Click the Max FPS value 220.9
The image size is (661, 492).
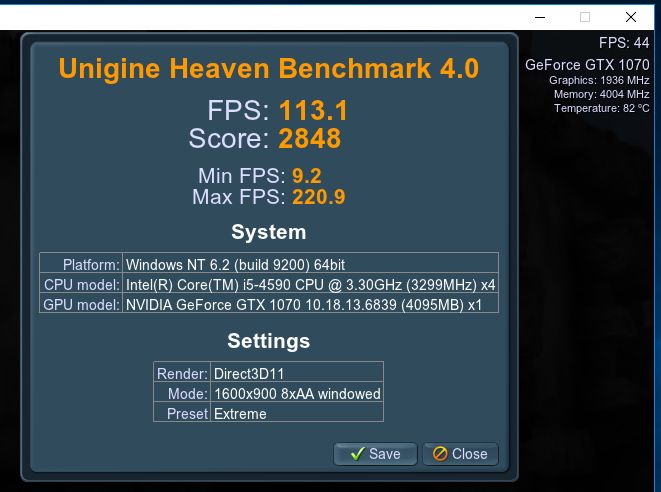(x=319, y=197)
